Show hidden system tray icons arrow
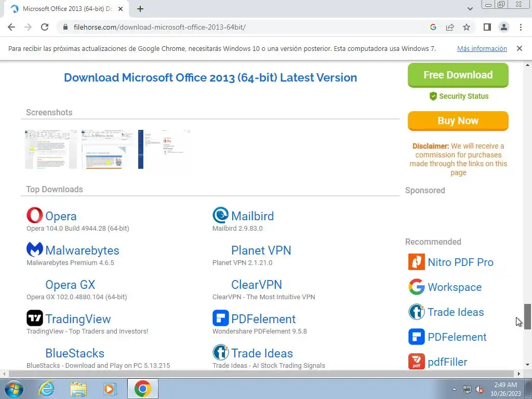This screenshot has width=532, height=399. coord(454,389)
